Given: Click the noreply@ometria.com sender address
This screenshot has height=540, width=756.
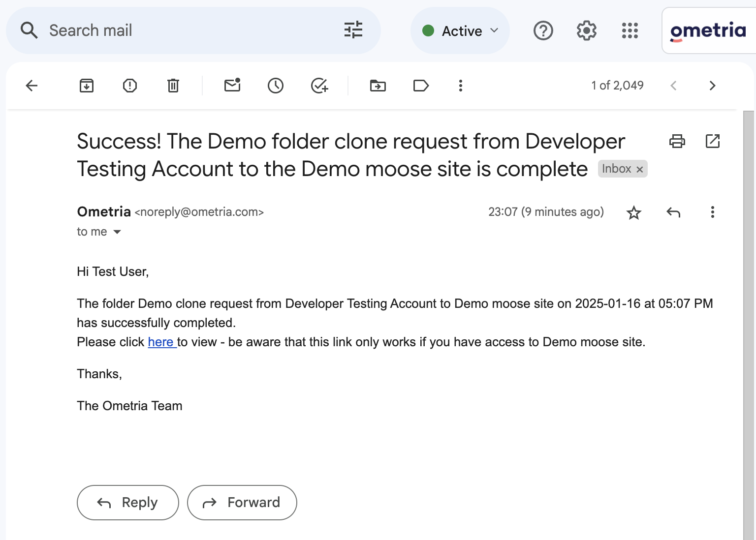Looking at the screenshot, I should 199,212.
